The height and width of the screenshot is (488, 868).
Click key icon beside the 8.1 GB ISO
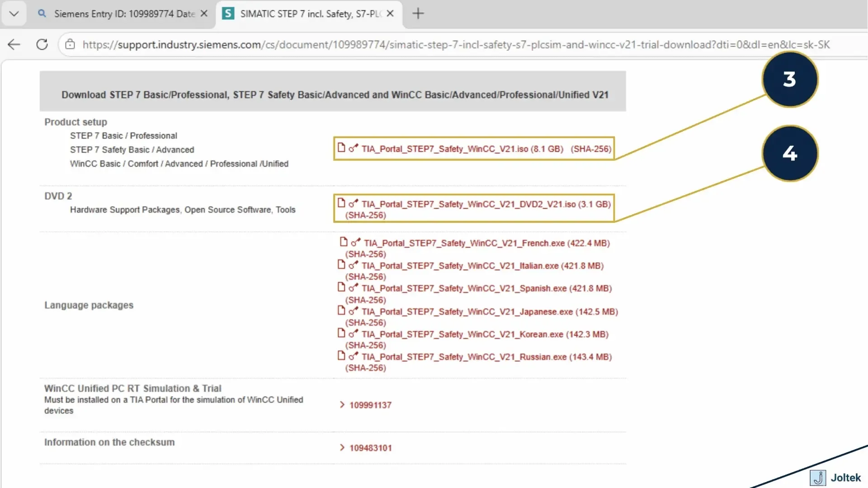click(353, 148)
